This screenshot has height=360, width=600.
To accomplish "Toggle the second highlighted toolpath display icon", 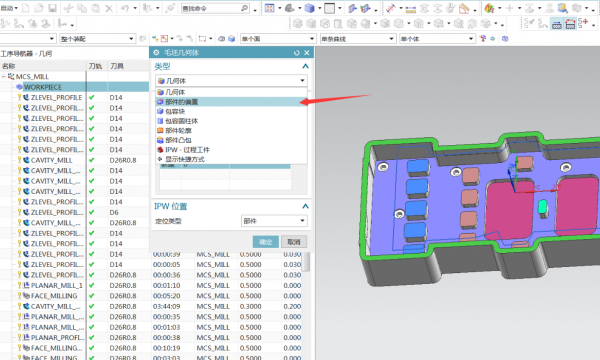I will [x=570, y=24].
